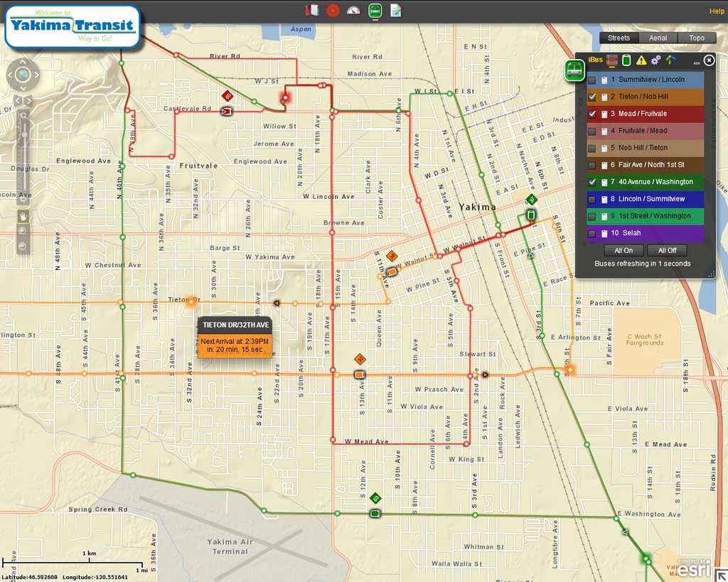This screenshot has width=728, height=582.
Task: Click the '9 1st Street / Washington' route label
Action: click(651, 216)
